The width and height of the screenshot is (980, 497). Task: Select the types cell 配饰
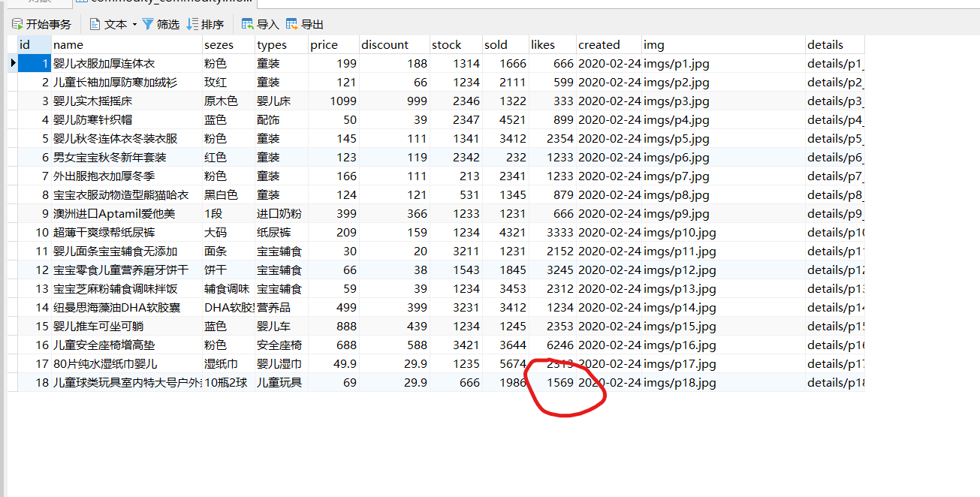pyautogui.click(x=281, y=120)
